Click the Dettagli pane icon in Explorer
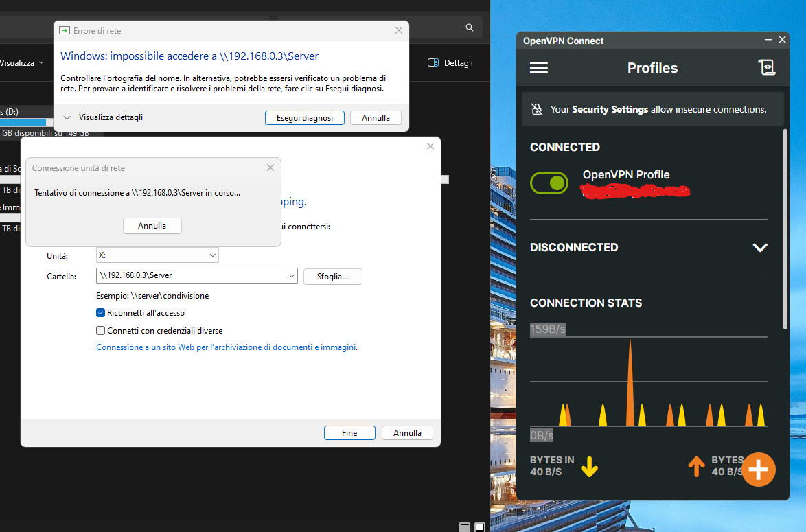 pos(433,62)
